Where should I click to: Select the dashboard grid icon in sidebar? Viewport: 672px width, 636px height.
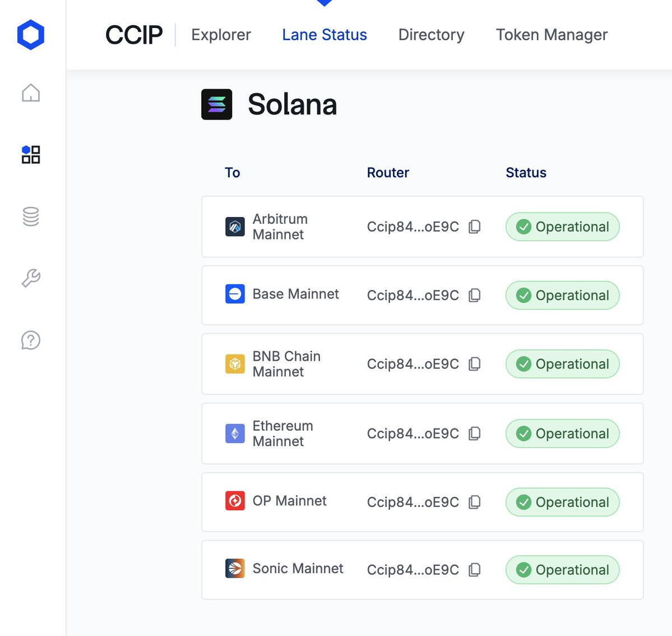(x=31, y=155)
